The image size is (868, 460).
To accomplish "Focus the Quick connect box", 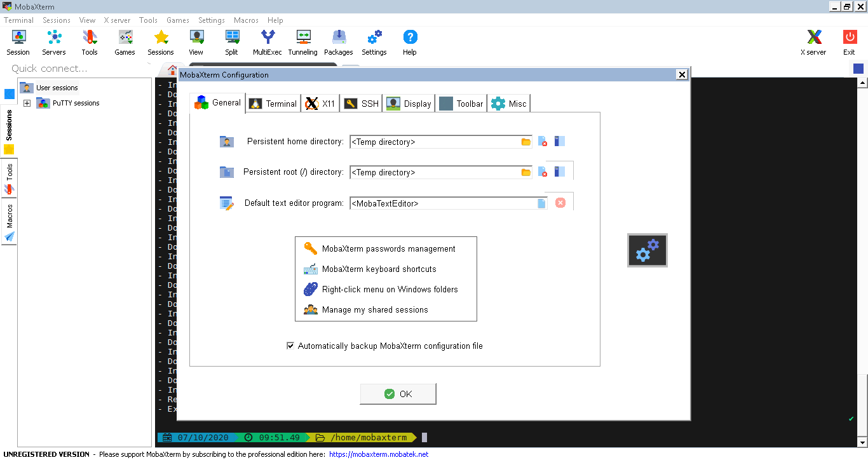I will pyautogui.click(x=76, y=69).
